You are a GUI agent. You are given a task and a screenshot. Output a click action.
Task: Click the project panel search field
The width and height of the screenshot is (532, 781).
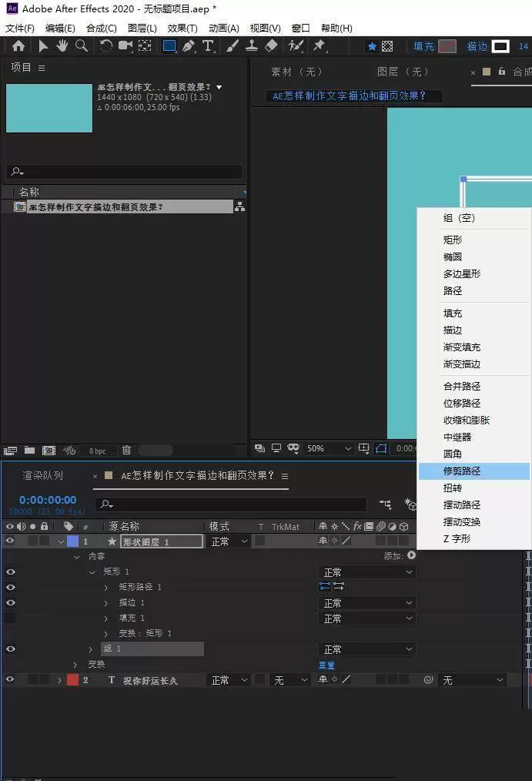(x=125, y=171)
